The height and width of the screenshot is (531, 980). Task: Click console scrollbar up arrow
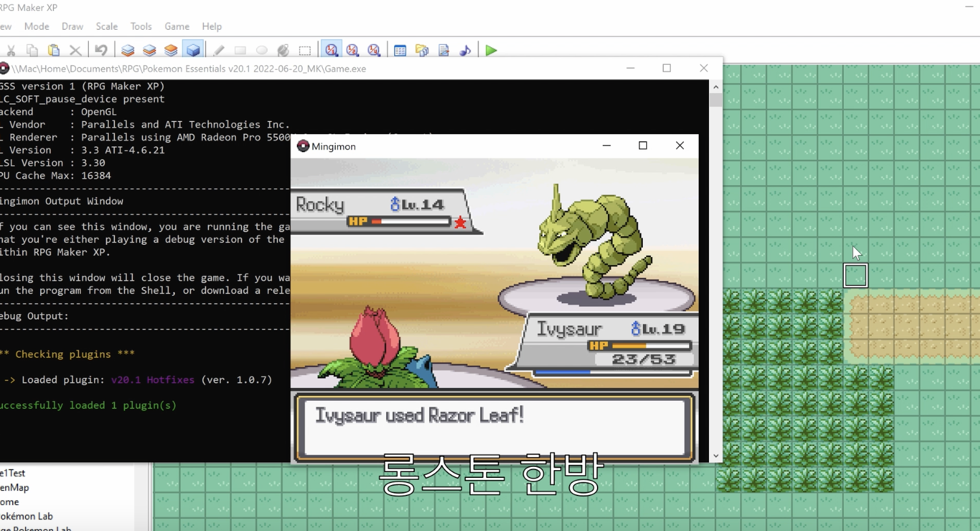716,87
